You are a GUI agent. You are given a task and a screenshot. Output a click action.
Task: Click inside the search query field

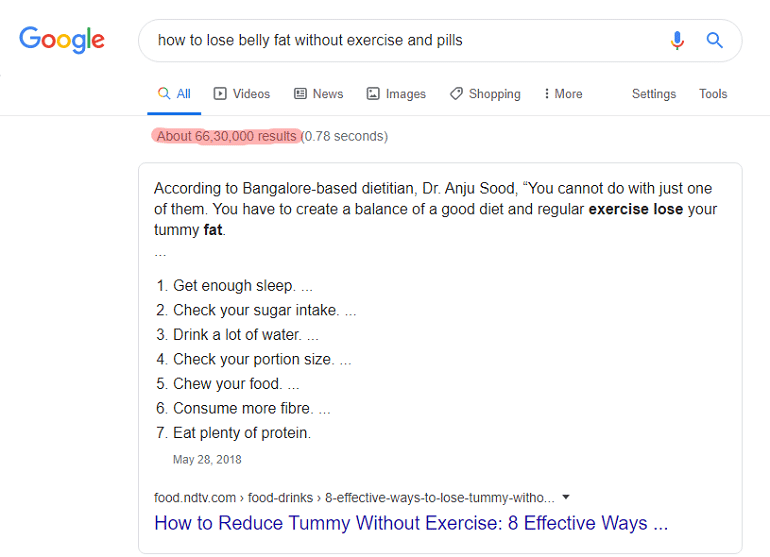pos(408,40)
